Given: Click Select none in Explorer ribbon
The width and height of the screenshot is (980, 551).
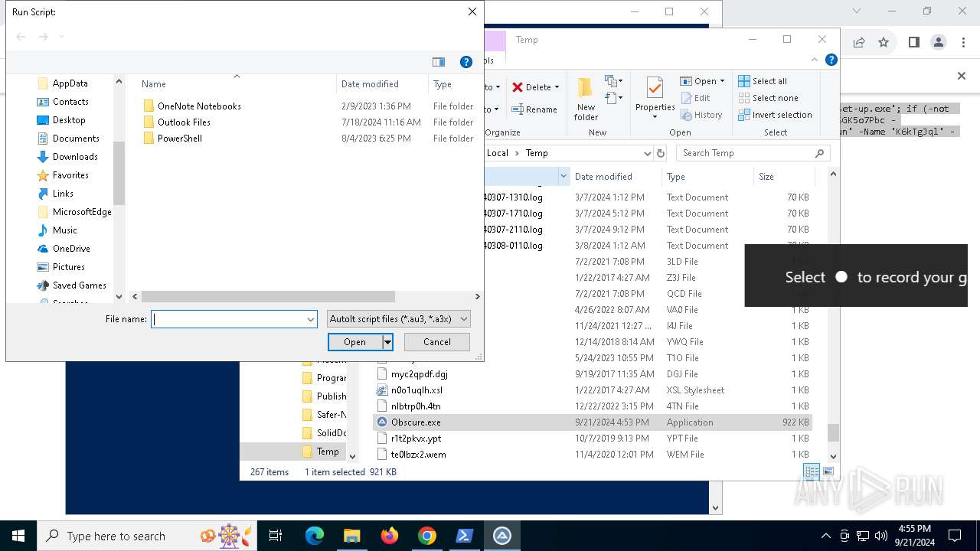Looking at the screenshot, I should pos(768,98).
